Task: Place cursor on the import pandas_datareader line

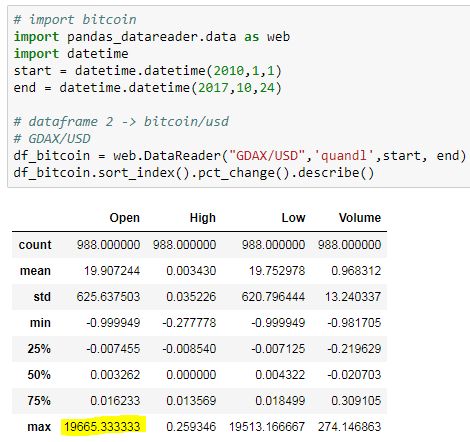Action: click(152, 37)
